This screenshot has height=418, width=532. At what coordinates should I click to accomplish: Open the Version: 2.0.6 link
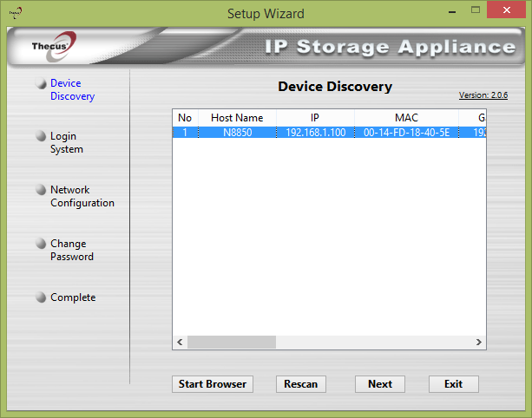(483, 95)
